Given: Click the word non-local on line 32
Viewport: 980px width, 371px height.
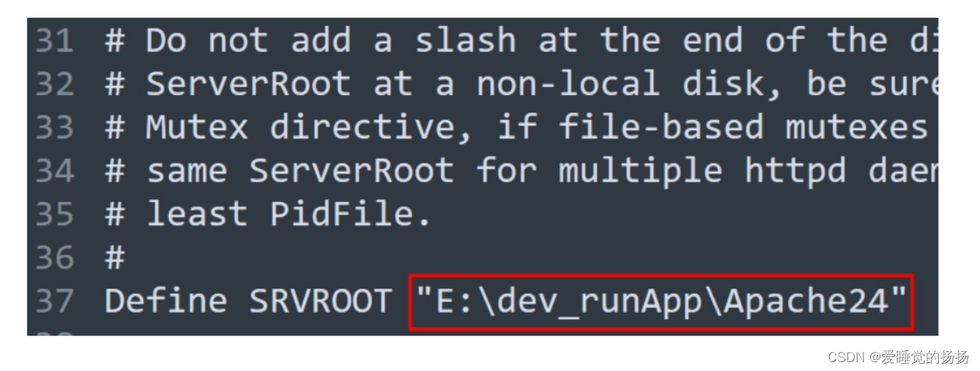Looking at the screenshot, I should point(567,85).
